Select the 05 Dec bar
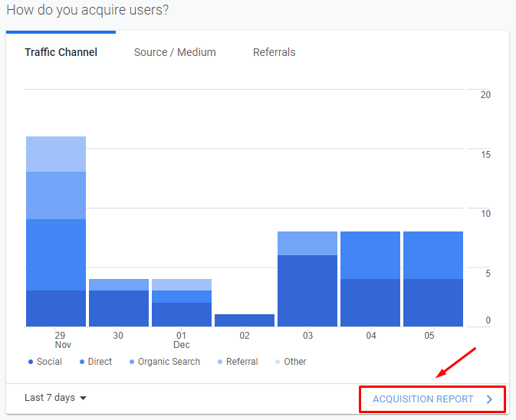Image resolution: width=516 pixels, height=420 pixels. [x=433, y=279]
